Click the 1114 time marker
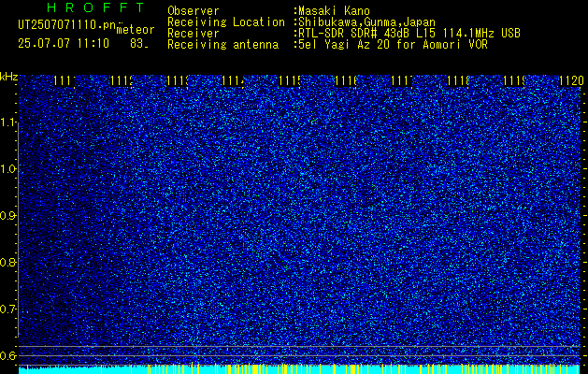 (234, 80)
